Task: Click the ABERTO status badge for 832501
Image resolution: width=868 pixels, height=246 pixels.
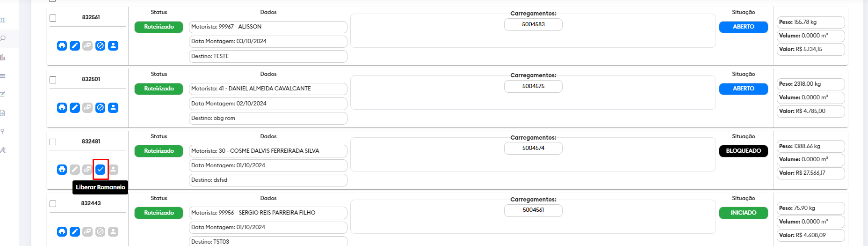Action: point(743,89)
